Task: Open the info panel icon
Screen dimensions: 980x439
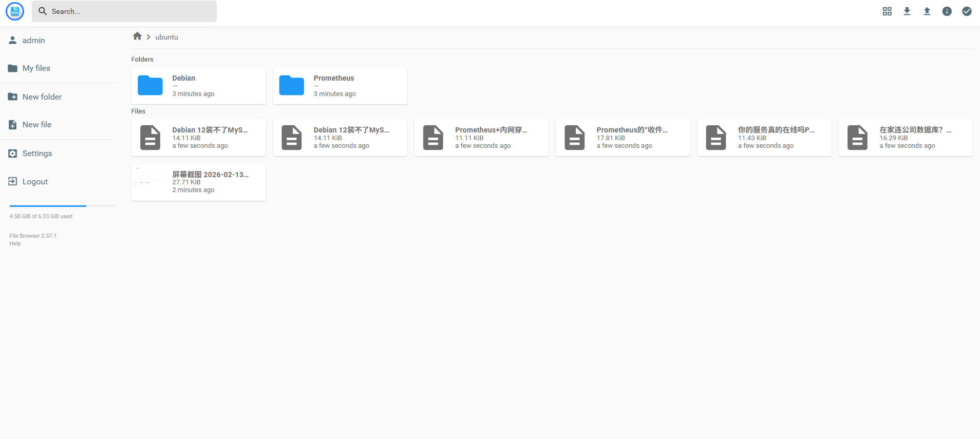Action: (947, 11)
